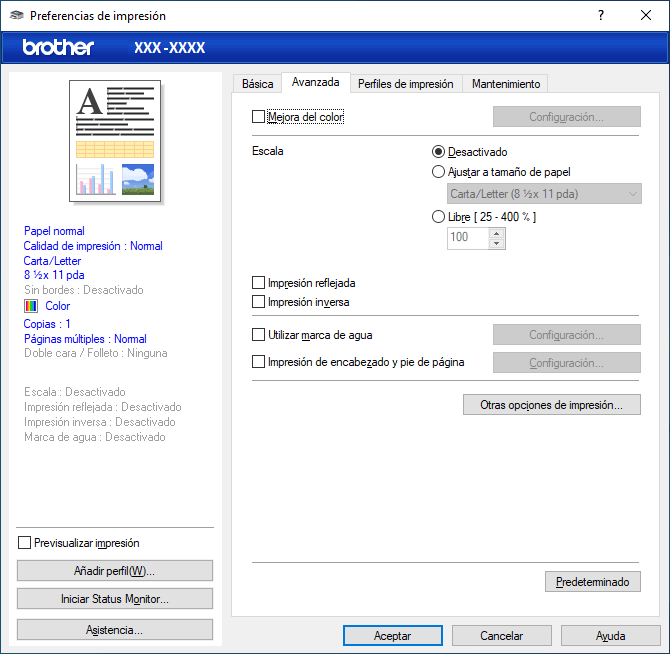Check Utilizar marca de agua
This screenshot has height=654, width=670.
[x=260, y=335]
